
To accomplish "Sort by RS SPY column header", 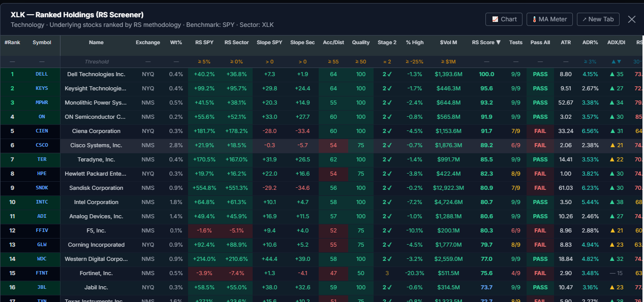I will click(204, 43).
